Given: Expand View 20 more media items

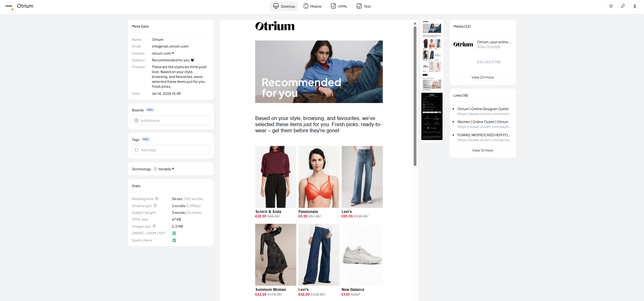Looking at the screenshot, I should click(x=482, y=77).
